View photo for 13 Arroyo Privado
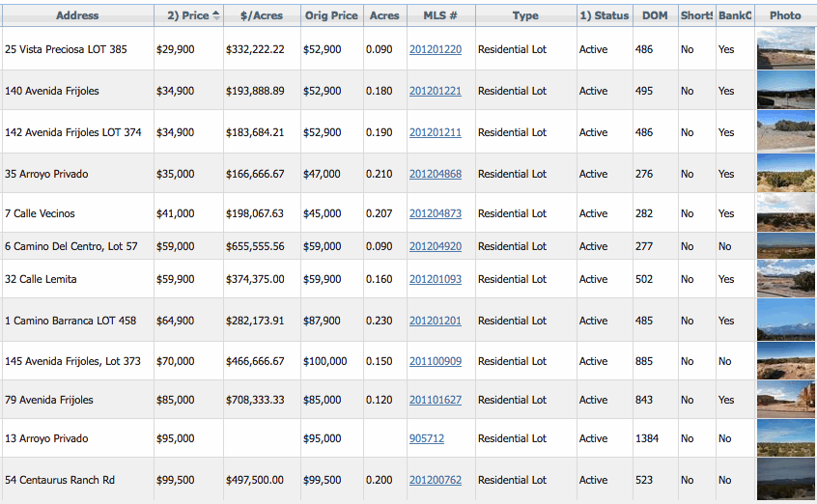Viewport: 817px width, 504px height. point(786,437)
